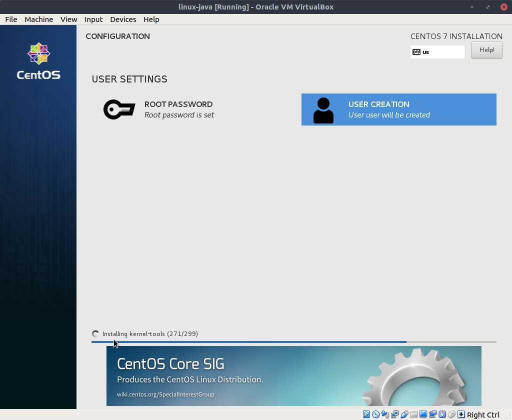Image resolution: width=512 pixels, height=420 pixels.
Task: Open the View menu
Action: point(68,19)
